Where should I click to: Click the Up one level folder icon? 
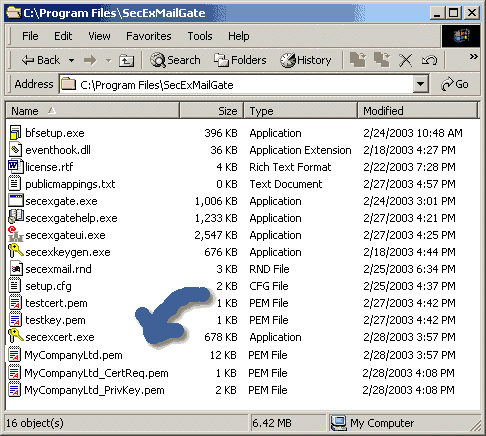[126, 61]
